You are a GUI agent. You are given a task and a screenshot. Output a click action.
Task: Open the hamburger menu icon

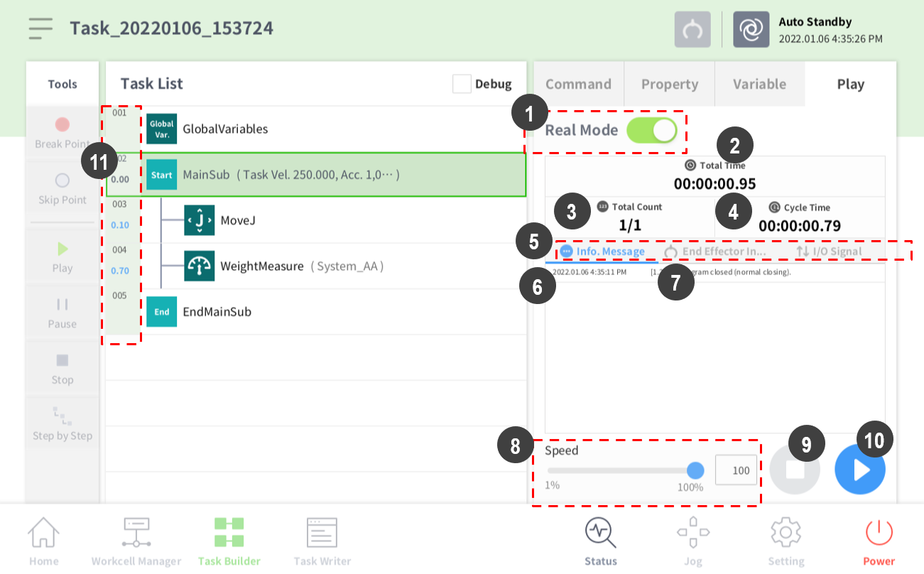(x=40, y=28)
